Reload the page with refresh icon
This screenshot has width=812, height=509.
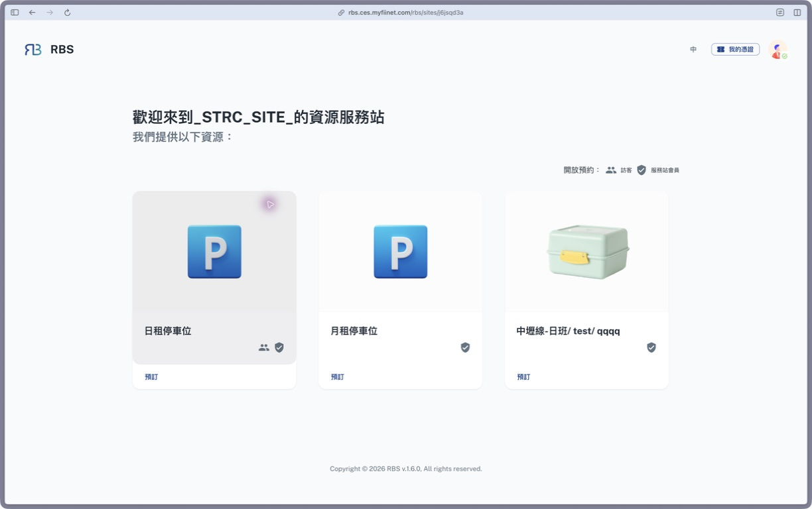[x=67, y=13]
